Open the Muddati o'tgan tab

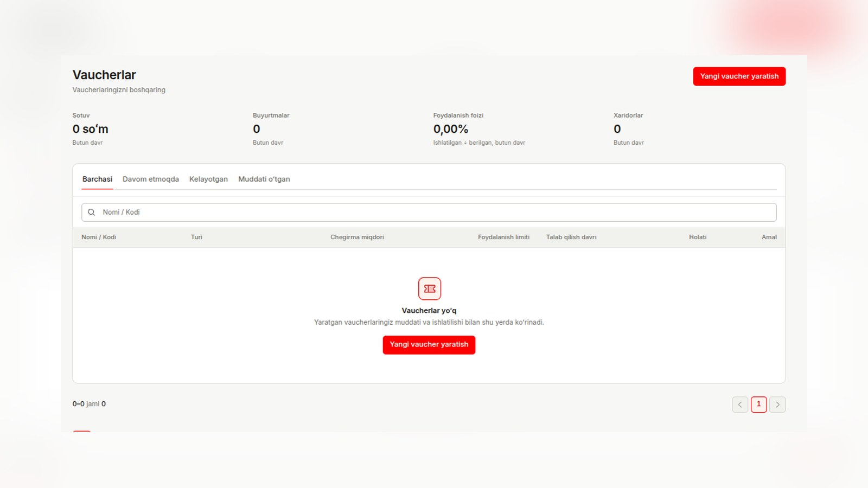264,179
